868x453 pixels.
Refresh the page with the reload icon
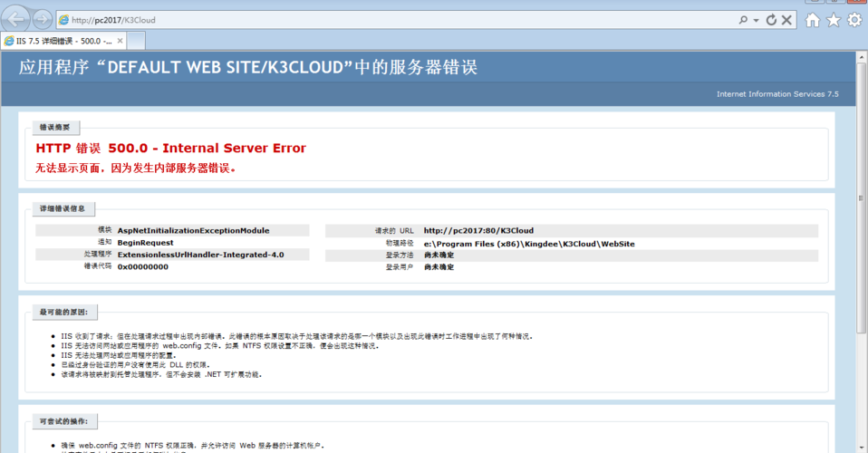click(771, 20)
